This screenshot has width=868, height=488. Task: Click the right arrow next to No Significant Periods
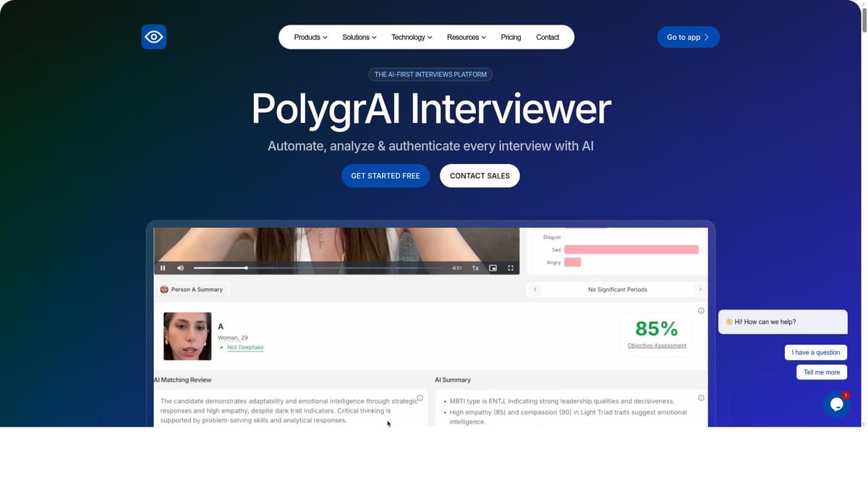699,289
